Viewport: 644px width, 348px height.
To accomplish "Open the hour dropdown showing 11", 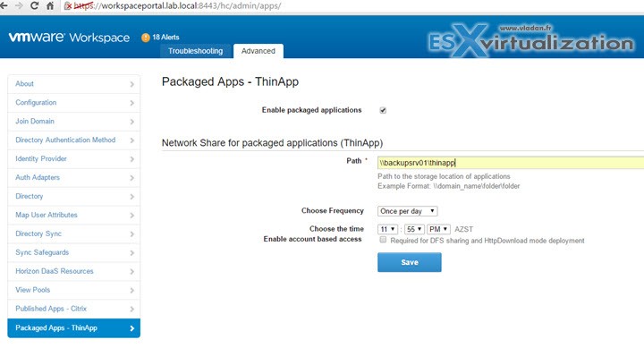I will [x=387, y=229].
